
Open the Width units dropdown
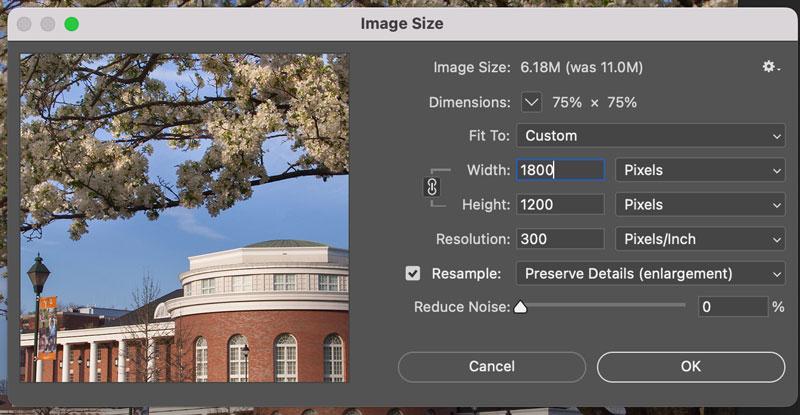coord(699,170)
